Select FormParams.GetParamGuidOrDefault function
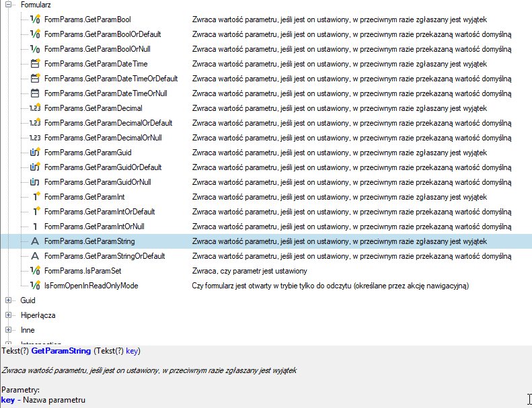 coord(103,167)
